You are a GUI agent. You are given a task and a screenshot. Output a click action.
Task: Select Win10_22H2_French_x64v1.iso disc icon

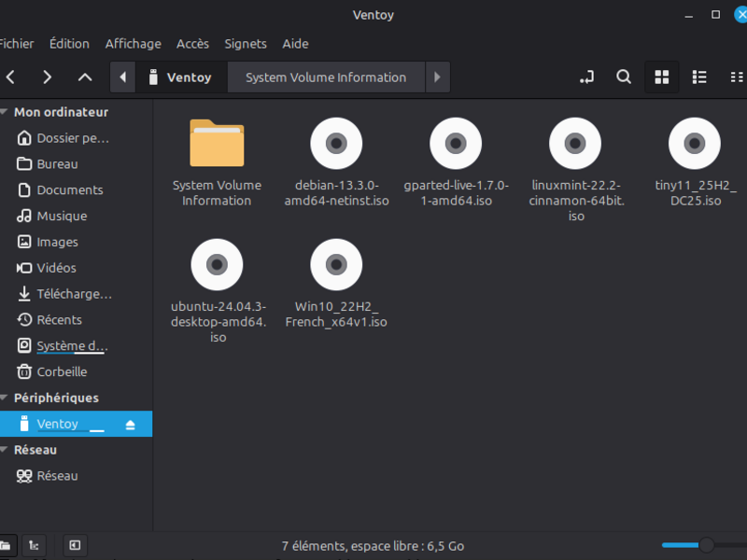coord(336,265)
